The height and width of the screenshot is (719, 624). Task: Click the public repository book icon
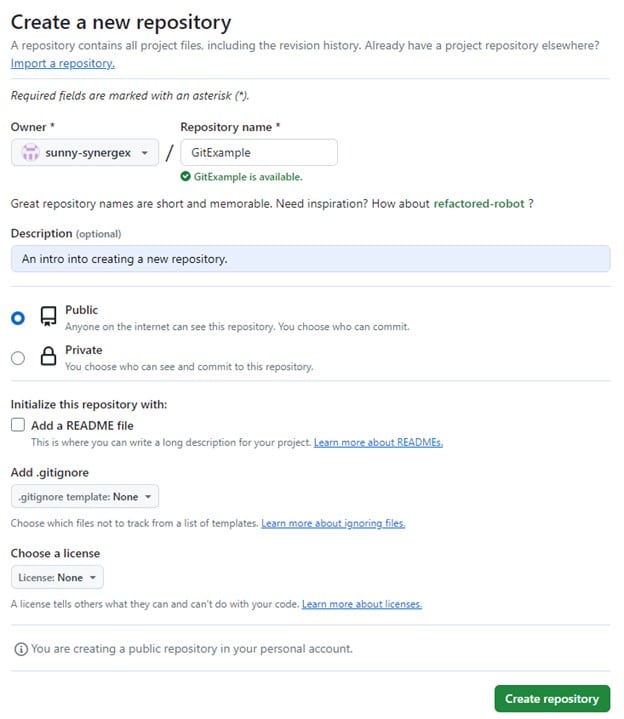(x=48, y=317)
